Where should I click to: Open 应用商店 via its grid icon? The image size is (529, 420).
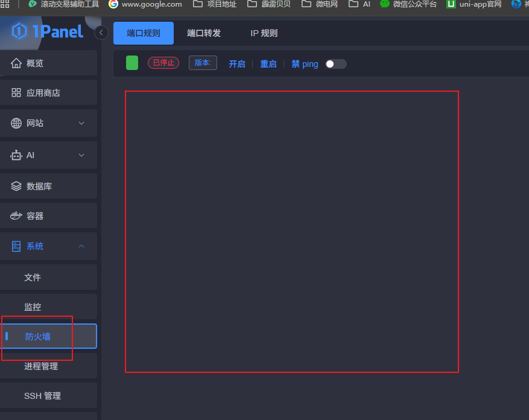pyautogui.click(x=16, y=93)
